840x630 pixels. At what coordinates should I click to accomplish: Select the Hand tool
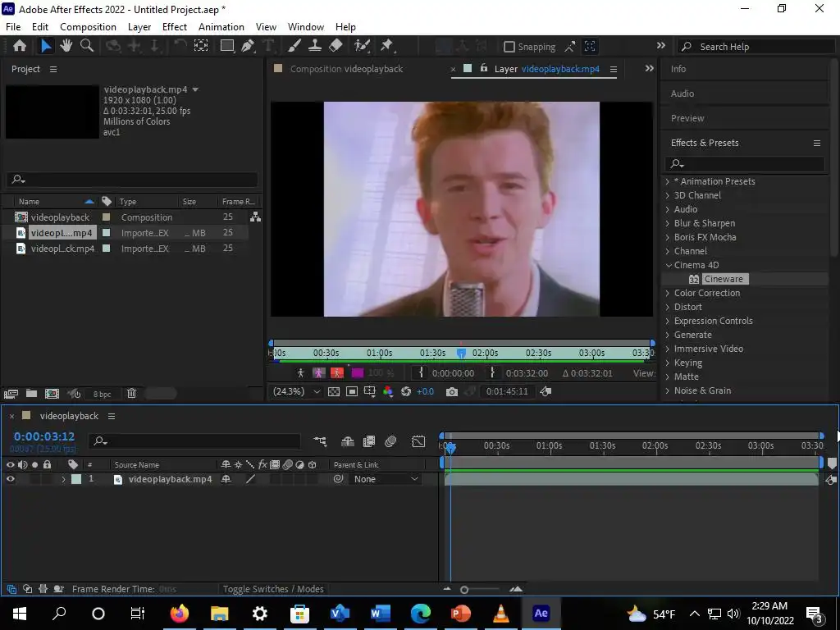66,46
